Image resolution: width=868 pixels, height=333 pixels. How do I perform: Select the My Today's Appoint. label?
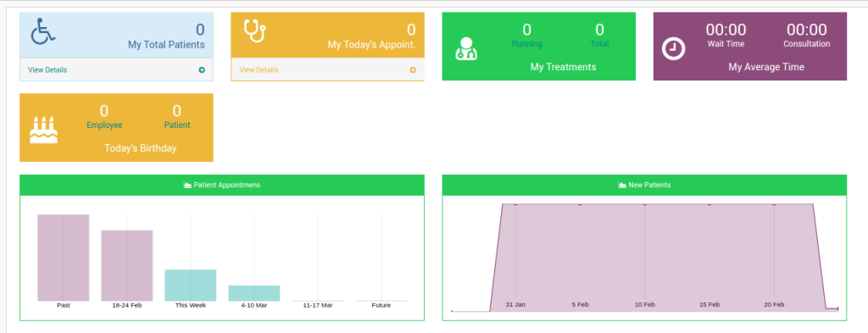[371, 45]
